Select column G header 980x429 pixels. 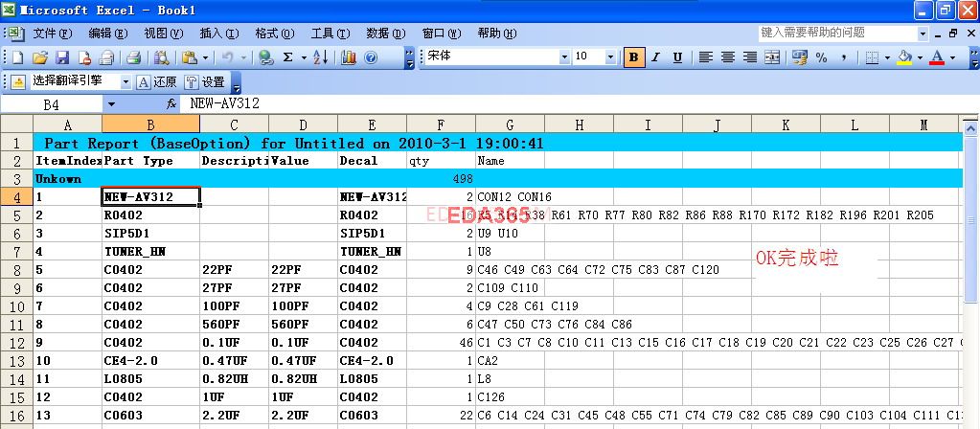[x=510, y=124]
